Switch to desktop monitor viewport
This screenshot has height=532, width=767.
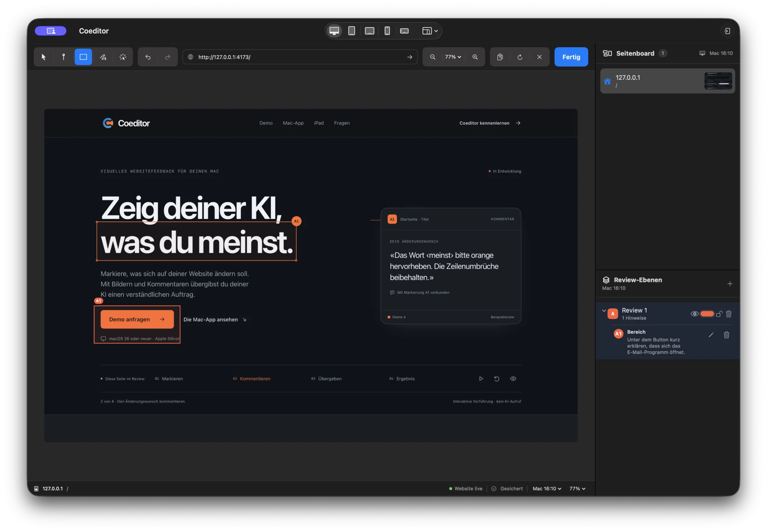point(334,31)
